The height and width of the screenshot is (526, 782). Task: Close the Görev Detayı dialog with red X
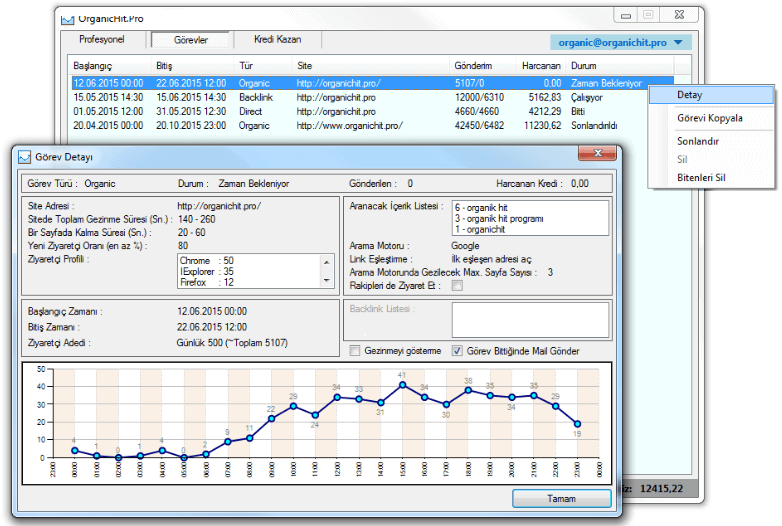(597, 153)
